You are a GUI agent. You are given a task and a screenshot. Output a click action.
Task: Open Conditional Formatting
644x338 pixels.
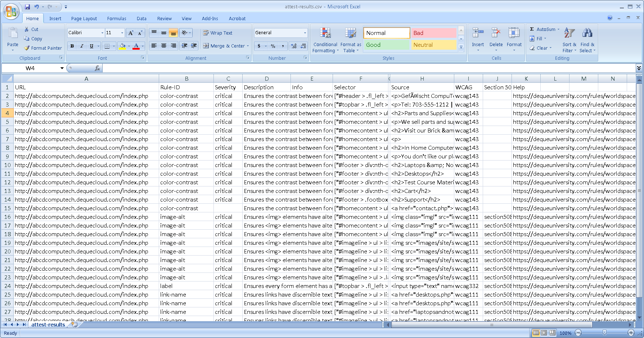coord(325,40)
